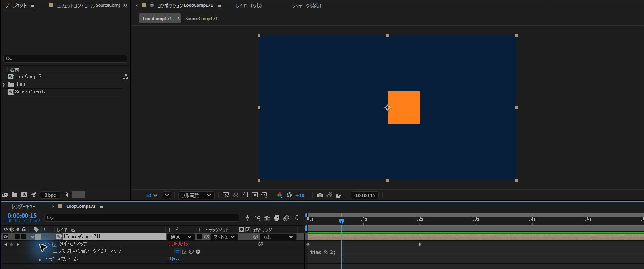Open the graph editor icon in timeline header
This screenshot has height=269, width=644.
pos(296,218)
